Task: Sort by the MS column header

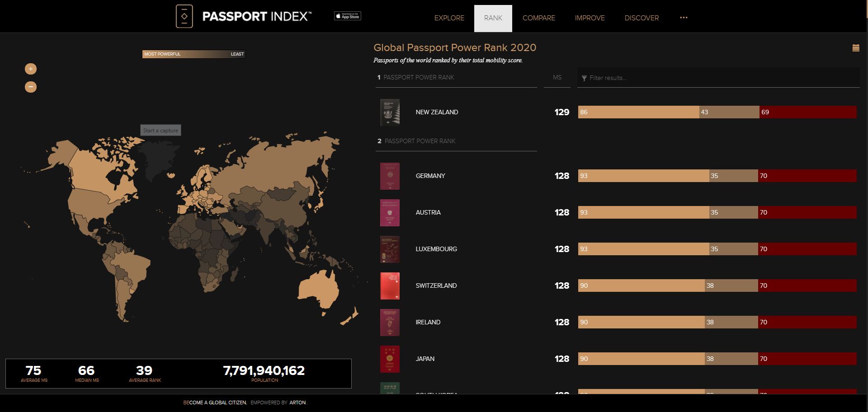Action: tap(557, 77)
